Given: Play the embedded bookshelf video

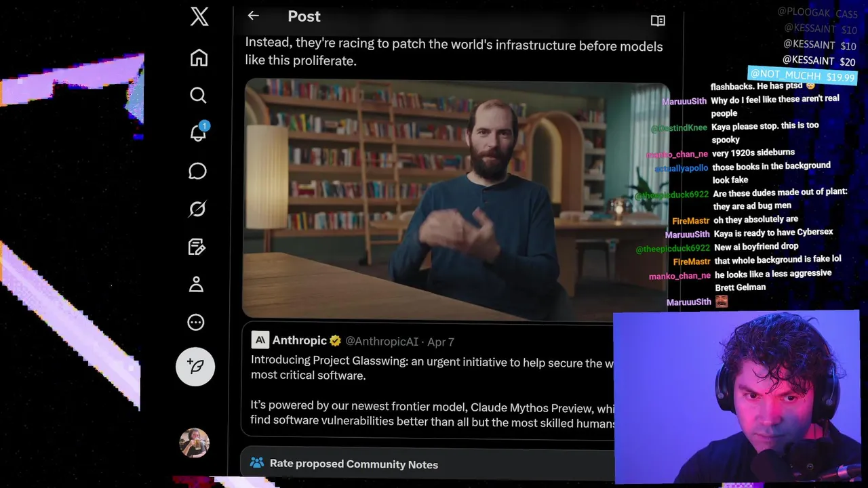Looking at the screenshot, I should click(x=456, y=199).
